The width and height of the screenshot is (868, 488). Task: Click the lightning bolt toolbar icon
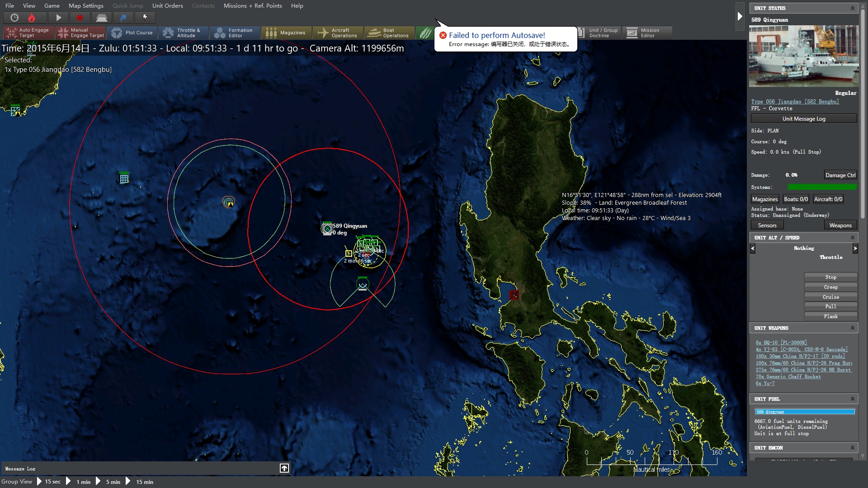(145, 18)
